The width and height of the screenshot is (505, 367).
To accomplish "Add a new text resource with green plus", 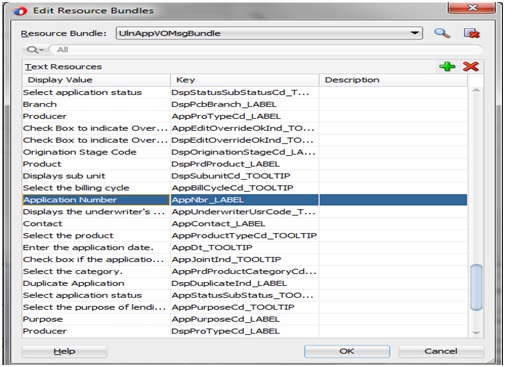I will point(447,66).
